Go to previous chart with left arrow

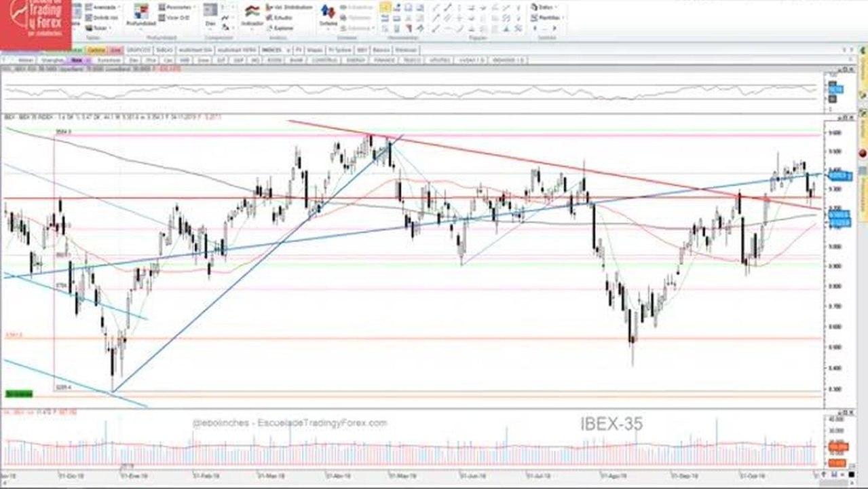[535, 28]
